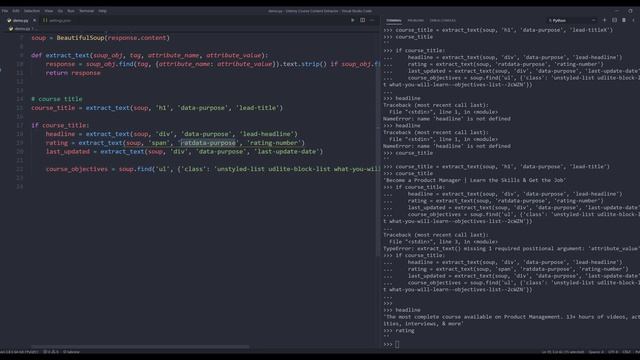Open the Terminal menu

(x=87, y=11)
